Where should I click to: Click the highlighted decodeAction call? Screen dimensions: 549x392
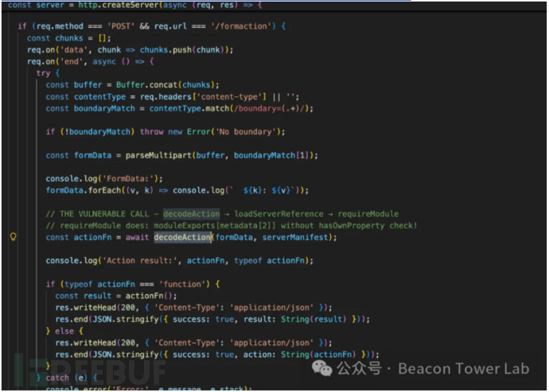pos(183,237)
